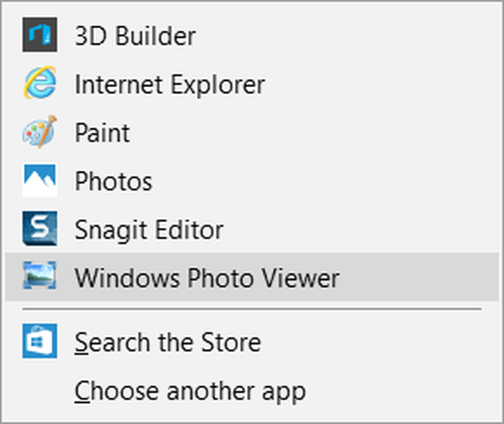Open the "Choose another app" option

[190, 391]
